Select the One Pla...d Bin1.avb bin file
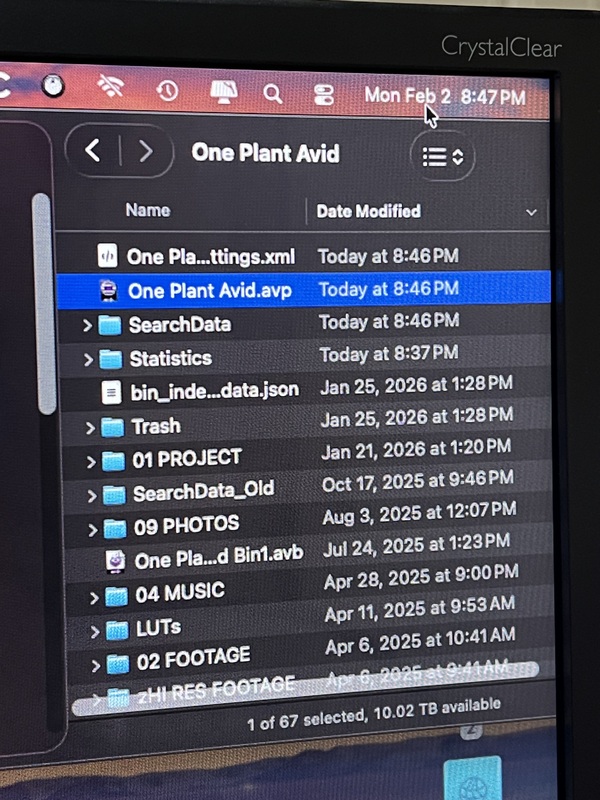 click(217, 557)
